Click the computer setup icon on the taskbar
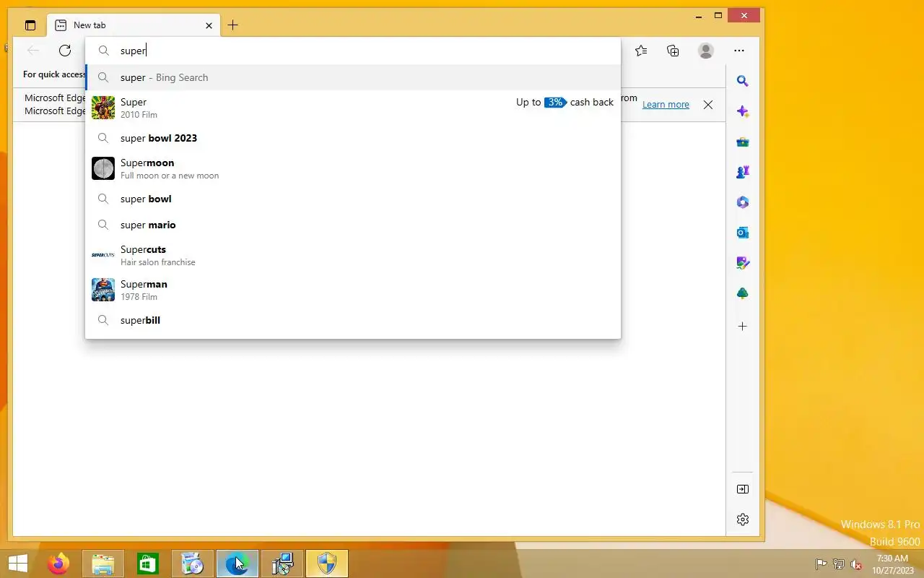The height and width of the screenshot is (578, 924). click(282, 564)
